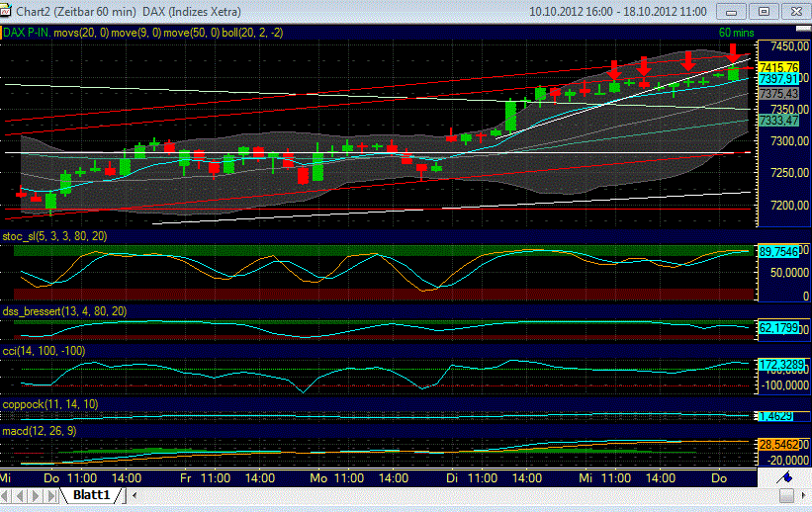This screenshot has width=812, height=512.
Task: Go to the next sheet with the arrow
Action: pyautogui.click(x=36, y=495)
